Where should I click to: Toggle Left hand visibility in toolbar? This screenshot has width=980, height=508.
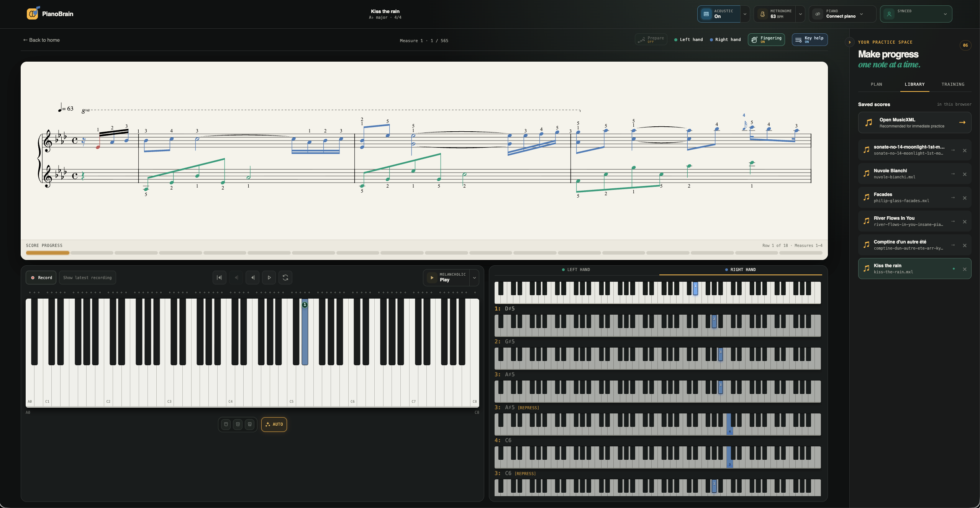point(688,39)
